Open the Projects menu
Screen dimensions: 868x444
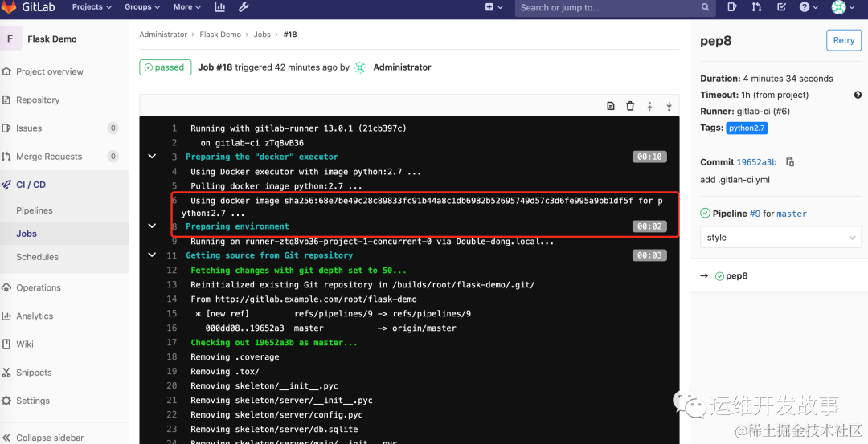tap(92, 7)
